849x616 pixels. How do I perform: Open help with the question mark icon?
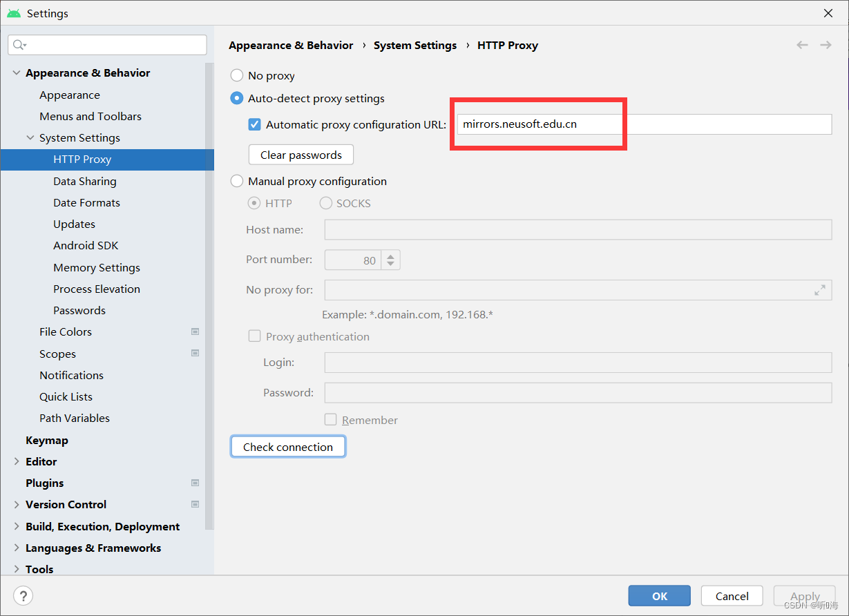(23, 596)
